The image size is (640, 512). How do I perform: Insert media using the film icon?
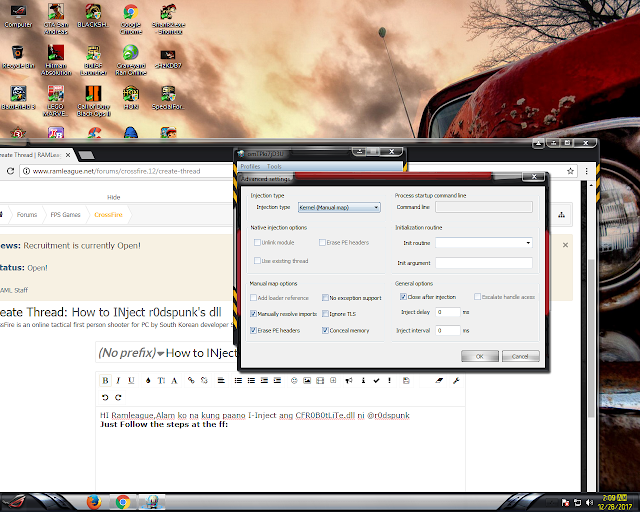point(320,381)
